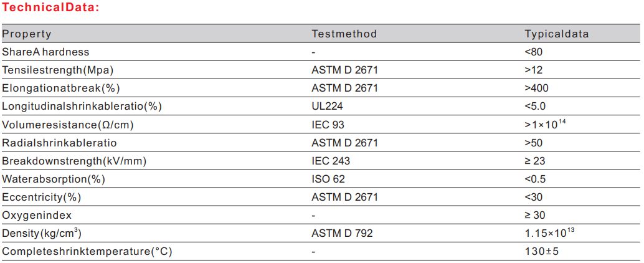Select the Completeshrinktemperature(°C) property label
The height and width of the screenshot is (263, 644).
87,252
